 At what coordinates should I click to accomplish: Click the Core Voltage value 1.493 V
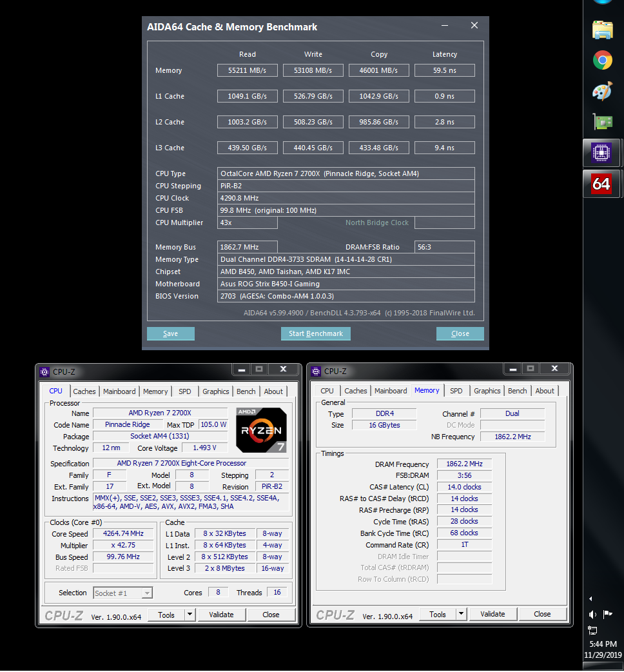point(205,448)
